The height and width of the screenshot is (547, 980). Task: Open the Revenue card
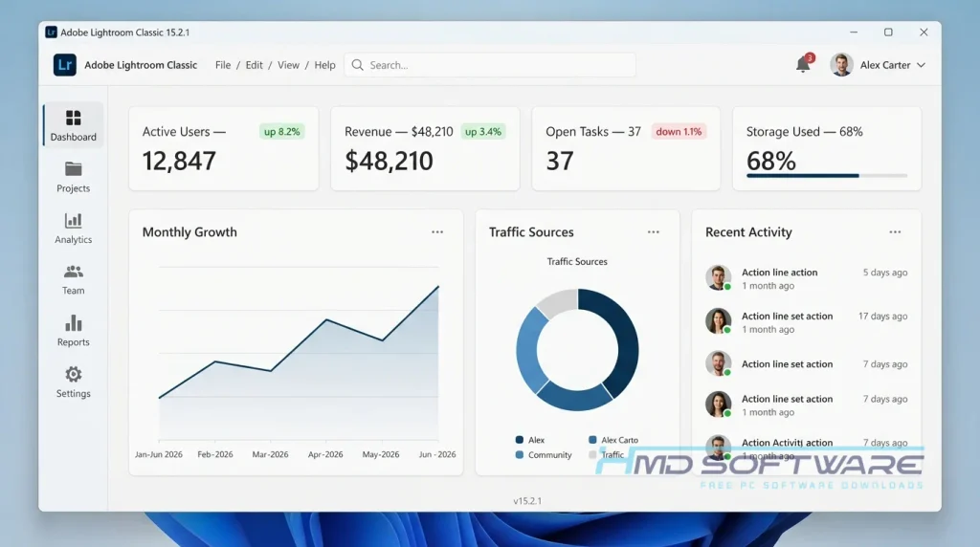[425, 148]
